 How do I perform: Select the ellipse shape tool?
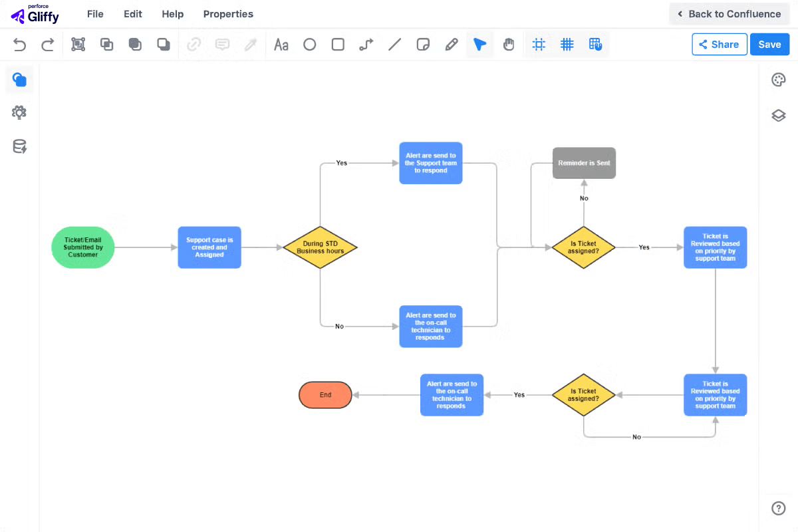coord(310,45)
